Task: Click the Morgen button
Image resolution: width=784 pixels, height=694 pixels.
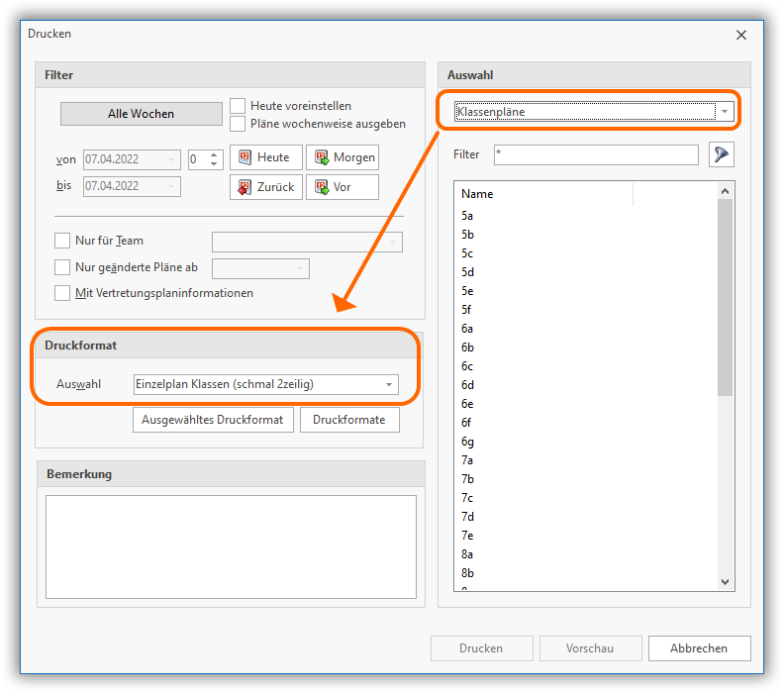Action: coord(343,157)
